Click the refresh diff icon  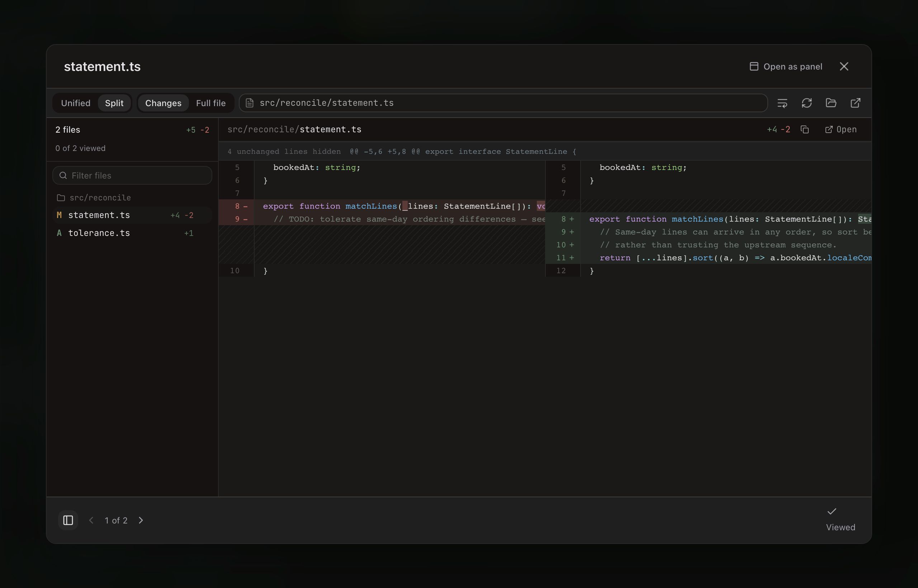click(806, 103)
